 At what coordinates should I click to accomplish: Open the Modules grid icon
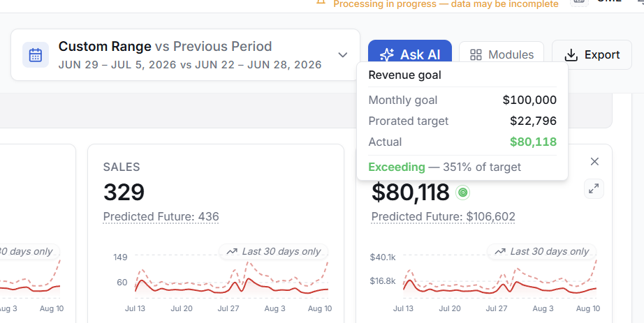(x=476, y=55)
